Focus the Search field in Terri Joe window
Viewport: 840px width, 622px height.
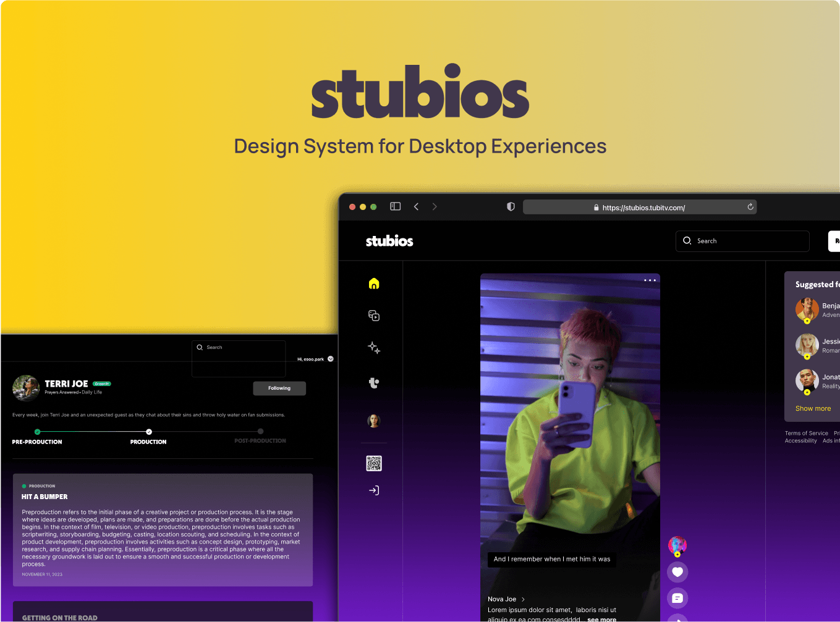click(x=239, y=359)
